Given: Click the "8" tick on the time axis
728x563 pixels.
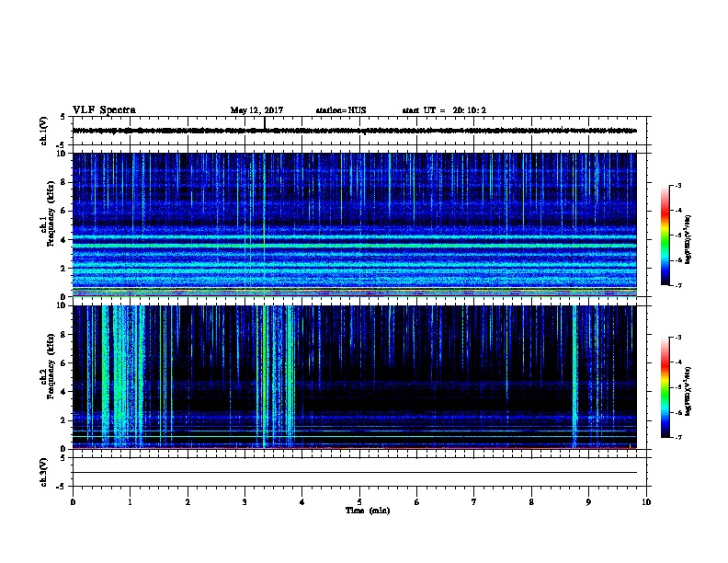Looking at the screenshot, I should 531,501.
